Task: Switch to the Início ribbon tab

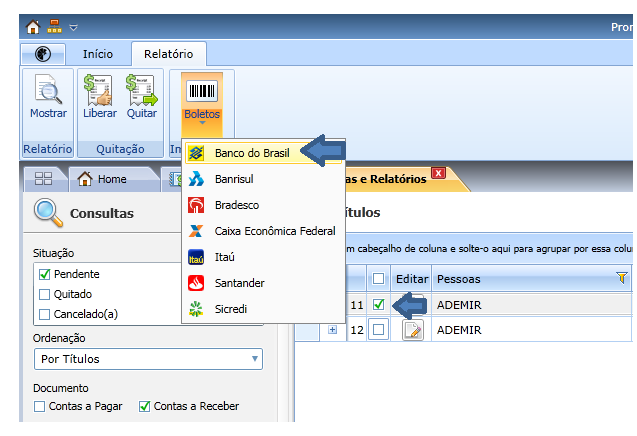Action: 98,54
